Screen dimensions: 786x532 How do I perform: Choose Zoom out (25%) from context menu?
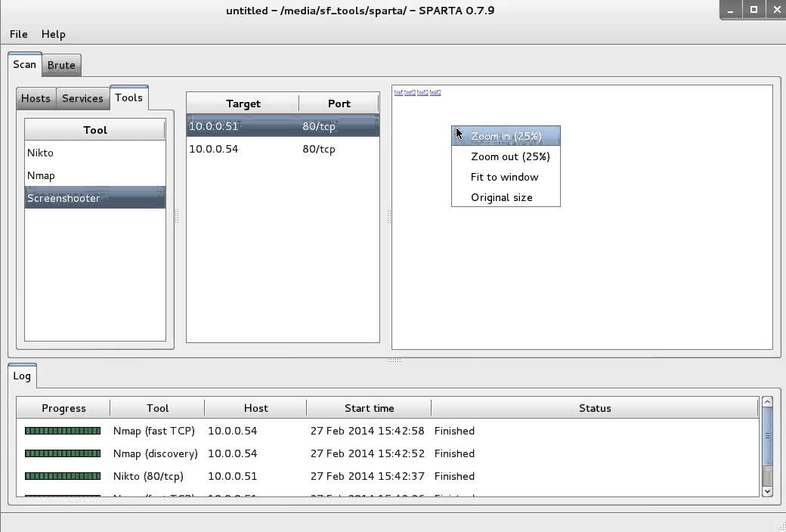point(506,156)
